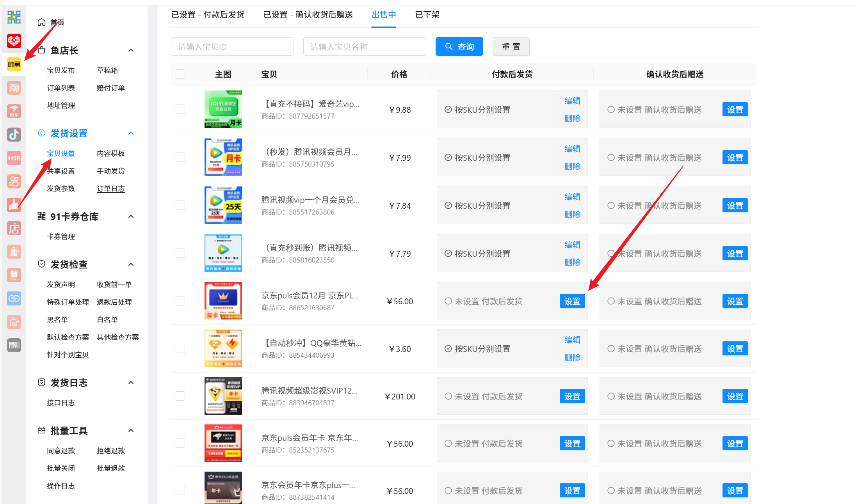
Task: Open the 店 shop platform icon
Action: (14, 228)
